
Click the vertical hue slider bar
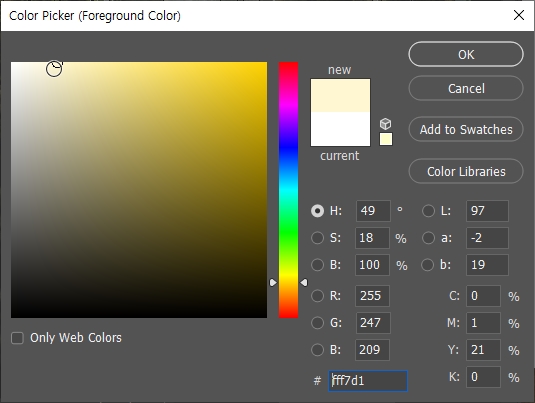(x=288, y=190)
